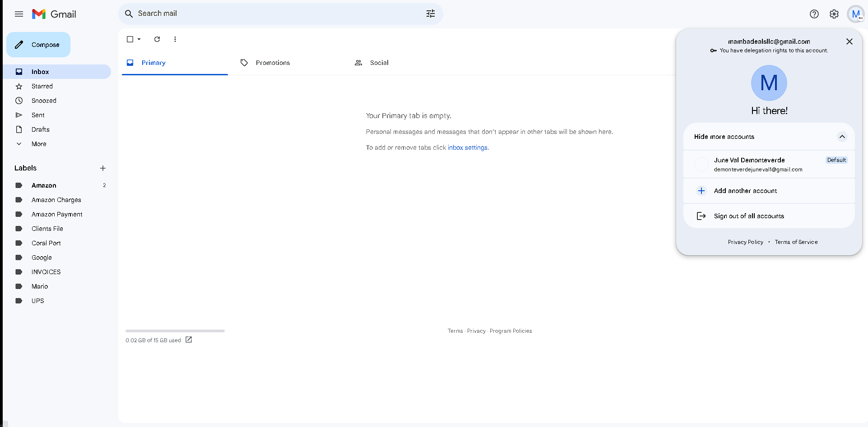Screen dimensions: 868x427
Task: Toggle the select all checkbox
Action: [x=130, y=39]
